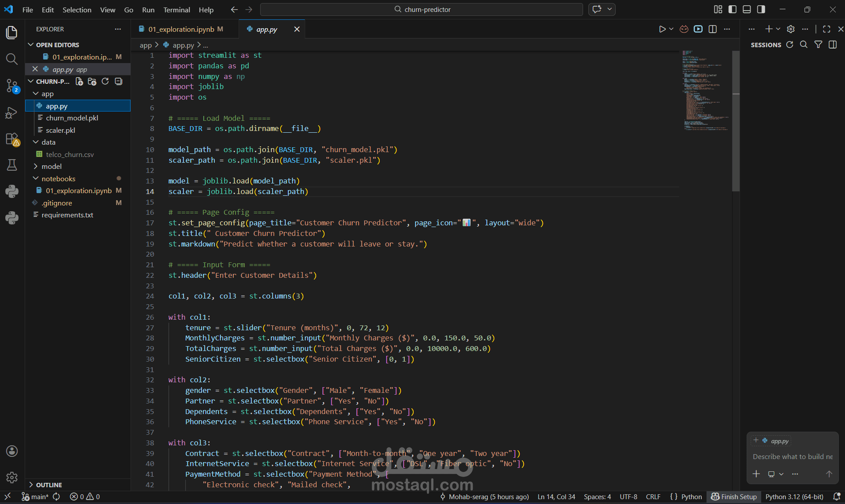
Task: Create a new file in CHURN-PREDICTOR explorer
Action: (79, 82)
